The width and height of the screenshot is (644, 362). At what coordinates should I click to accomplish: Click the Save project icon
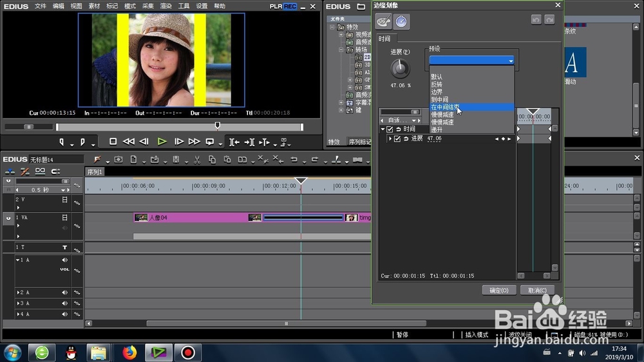(176, 160)
